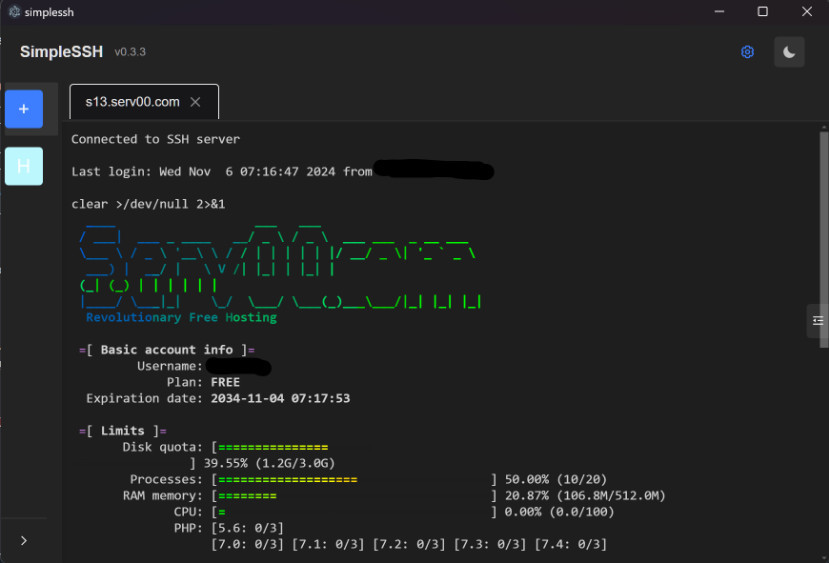Click the PHP entry [5.6: 0/3]
This screenshot has height=563, width=829.
(x=247, y=528)
